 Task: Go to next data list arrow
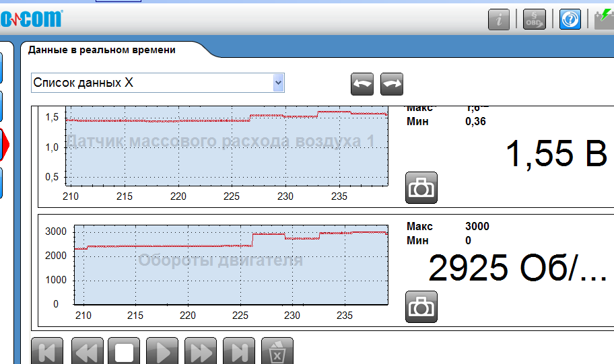pyautogui.click(x=392, y=84)
